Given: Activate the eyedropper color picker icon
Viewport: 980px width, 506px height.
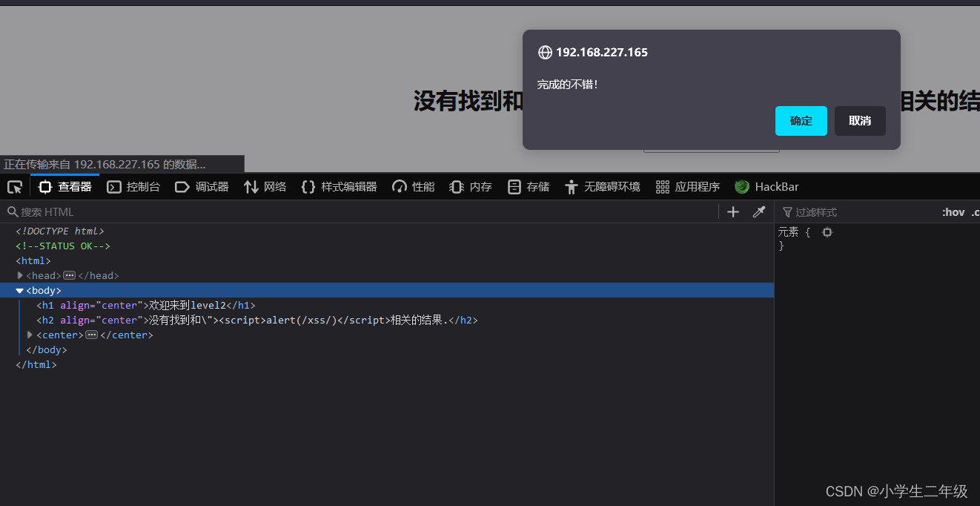Looking at the screenshot, I should pyautogui.click(x=758, y=212).
